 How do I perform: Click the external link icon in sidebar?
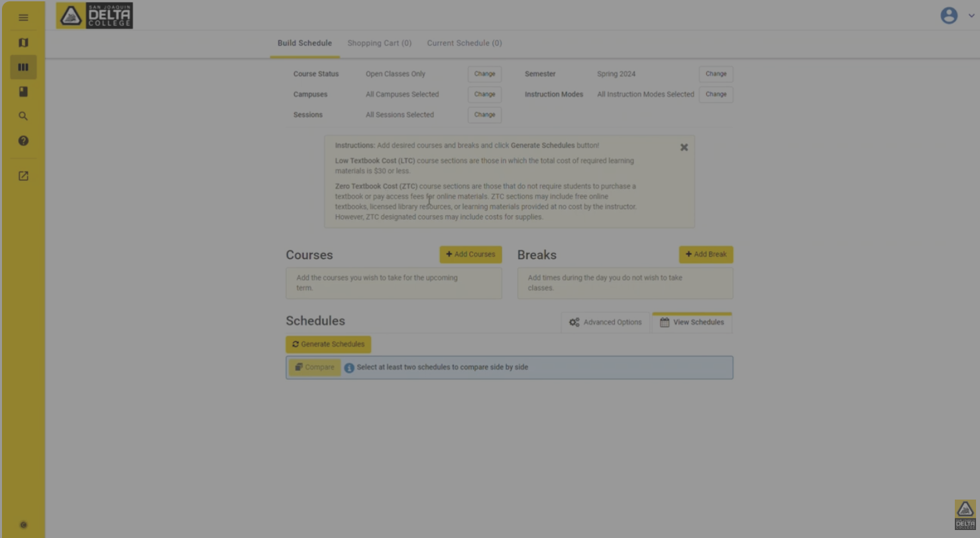(x=23, y=176)
